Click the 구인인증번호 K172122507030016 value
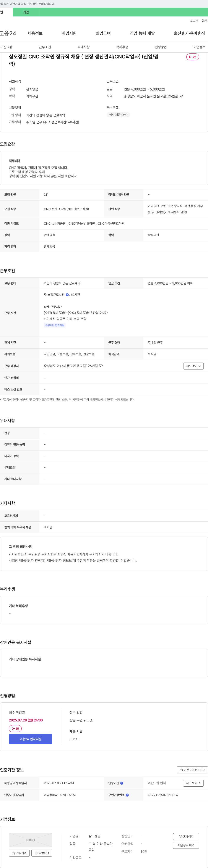The height and width of the screenshot is (868, 208). click(x=163, y=795)
